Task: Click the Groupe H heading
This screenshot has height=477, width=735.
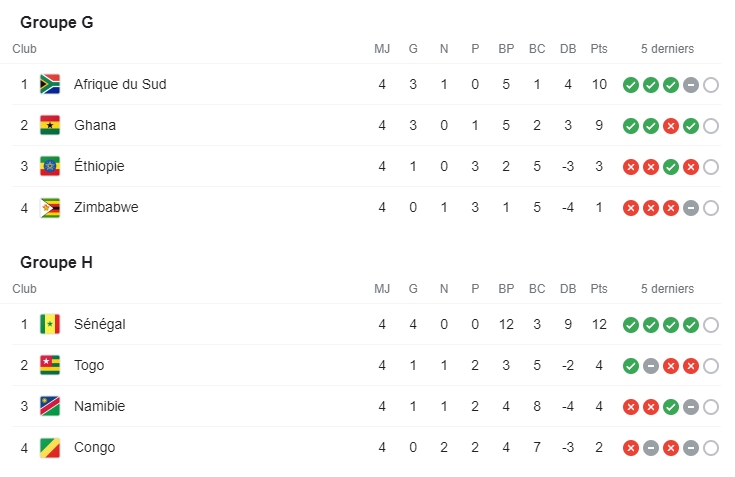Action: 56,262
